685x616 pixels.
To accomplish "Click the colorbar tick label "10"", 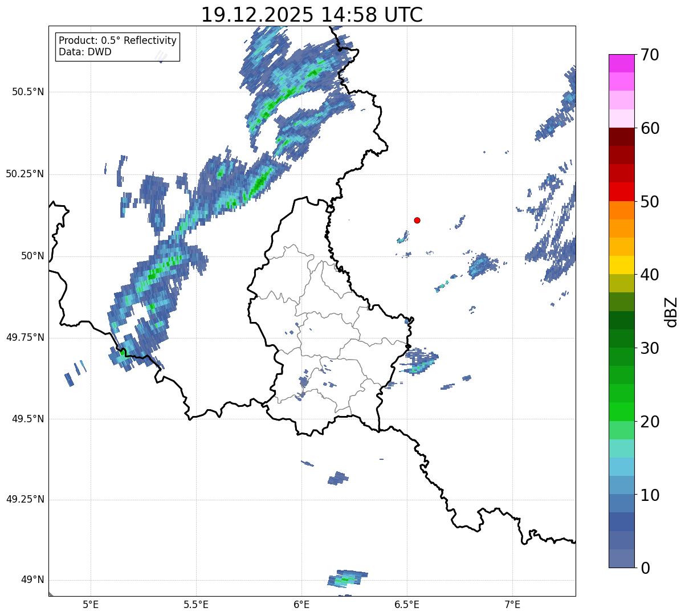I will click(x=650, y=495).
